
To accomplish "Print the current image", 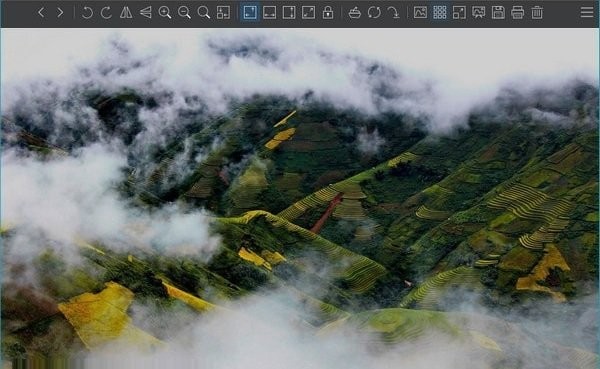I will (x=517, y=13).
